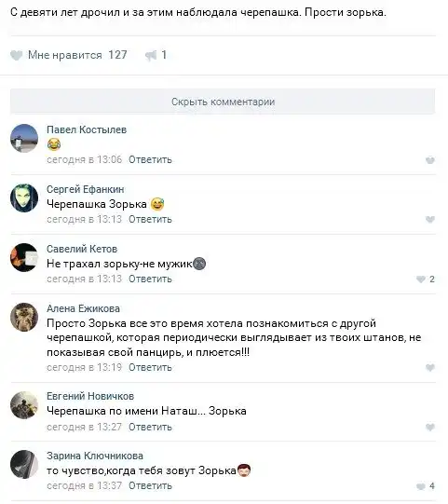Image resolution: width=448 pixels, height=504 pixels.
Task: Open Евгений Новичков's profile name link
Action: point(90,396)
